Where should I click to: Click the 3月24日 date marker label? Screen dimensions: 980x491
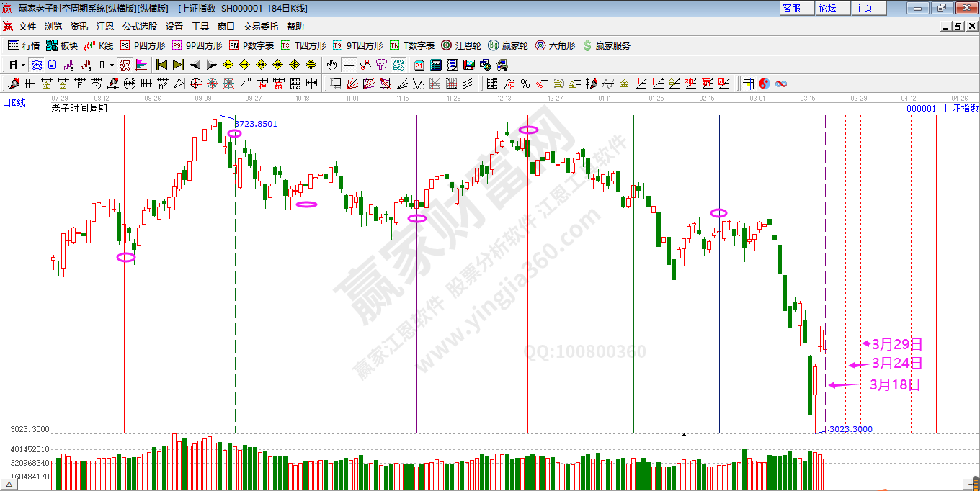(x=896, y=364)
